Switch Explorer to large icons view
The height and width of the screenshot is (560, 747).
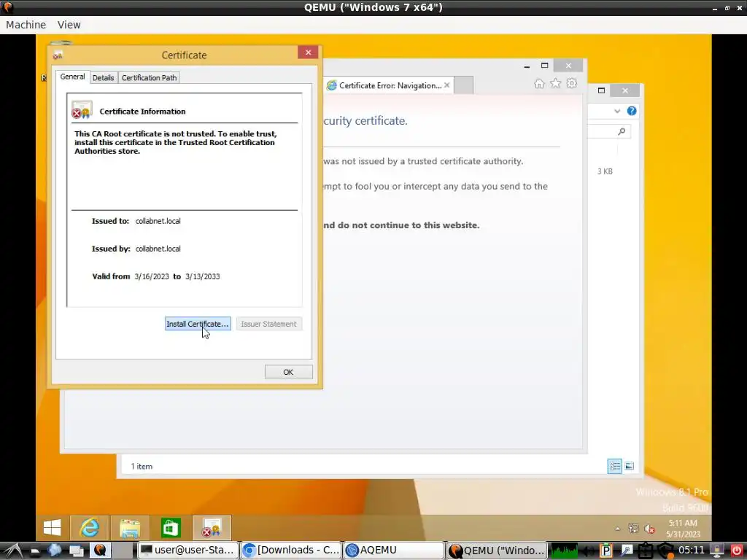(x=630, y=466)
